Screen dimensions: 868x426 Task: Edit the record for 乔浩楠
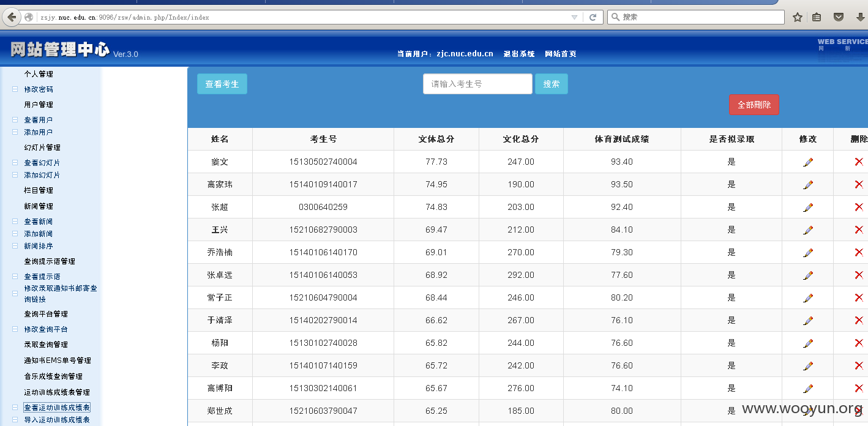[808, 253]
